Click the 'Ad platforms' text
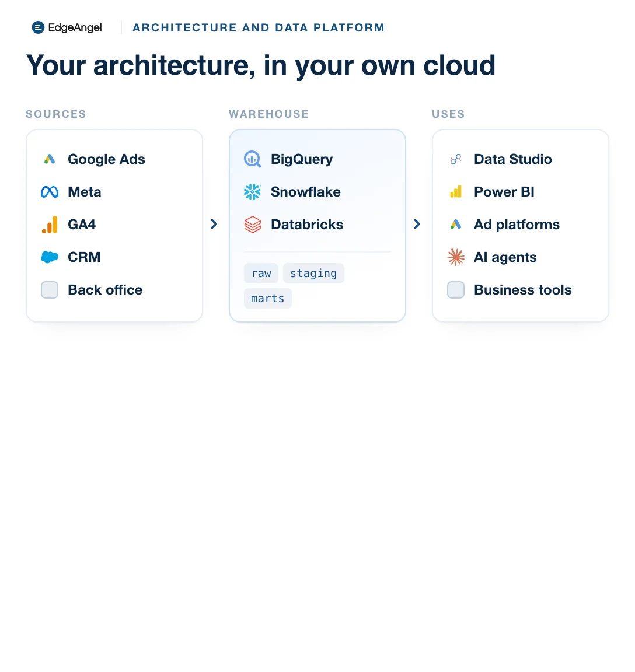This screenshot has height=672, width=635. [517, 225]
